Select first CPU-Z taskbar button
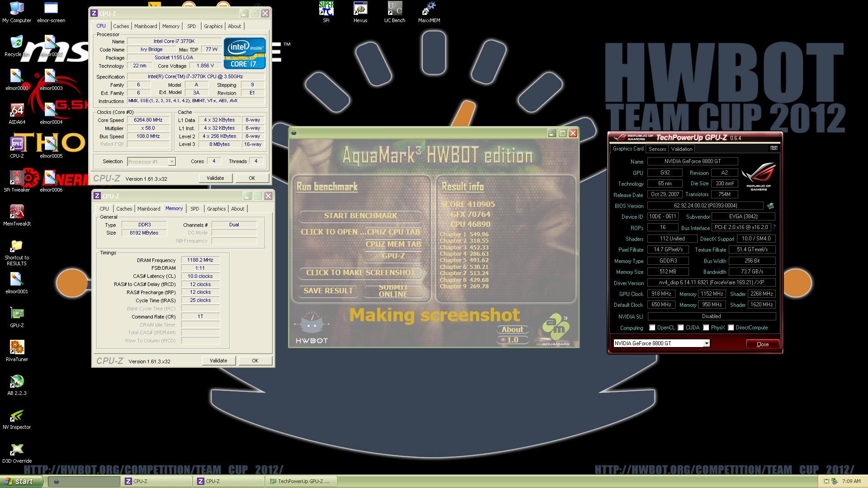The width and height of the screenshot is (868, 488). click(156, 481)
